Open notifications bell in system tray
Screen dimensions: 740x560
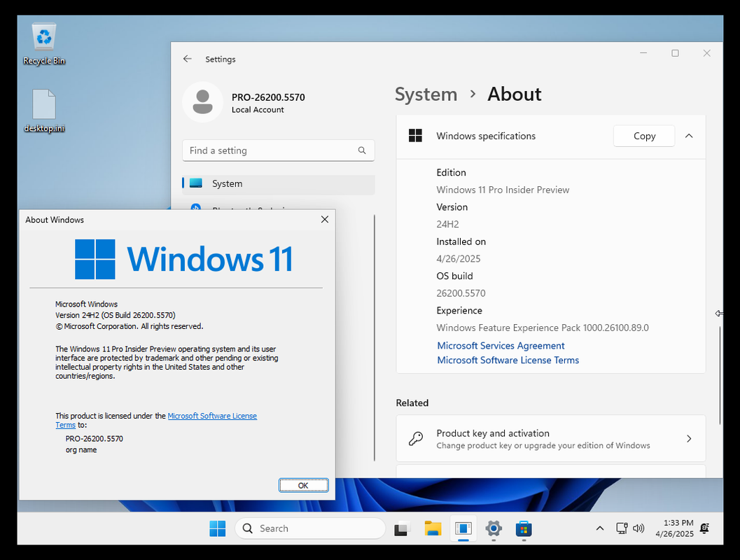(704, 528)
